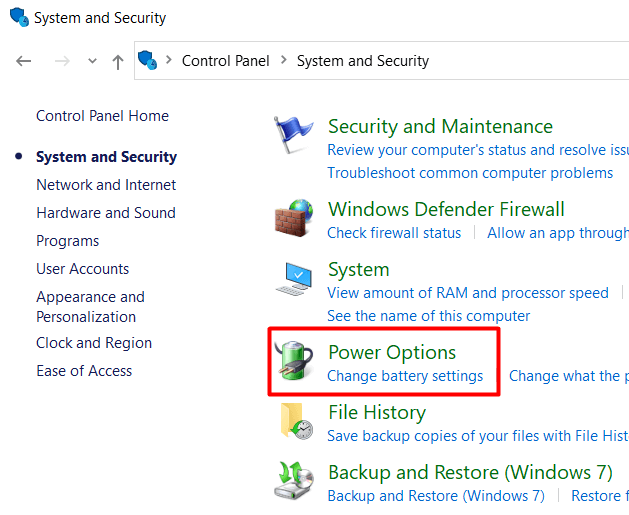
Task: Click the Power Options battery icon
Action: point(293,362)
